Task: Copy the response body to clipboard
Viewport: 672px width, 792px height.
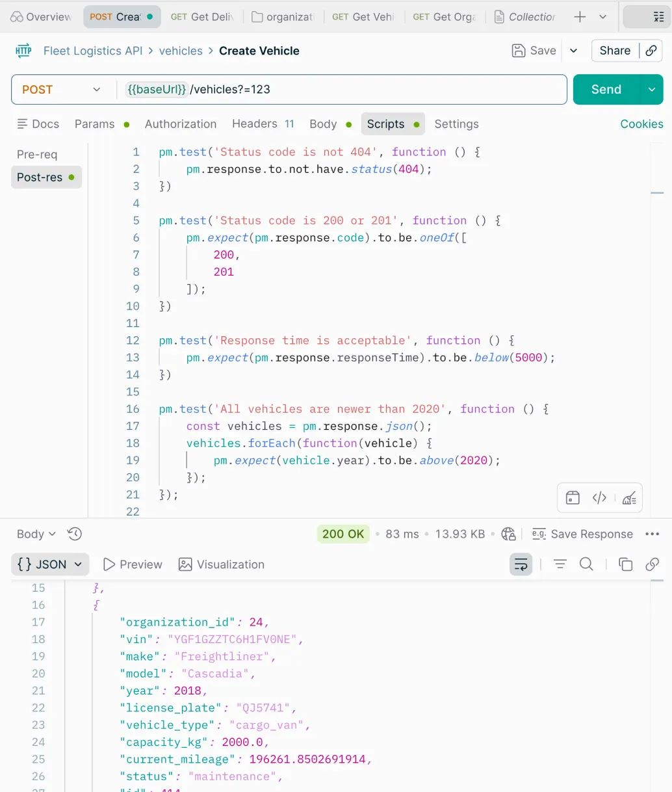Action: tap(626, 564)
